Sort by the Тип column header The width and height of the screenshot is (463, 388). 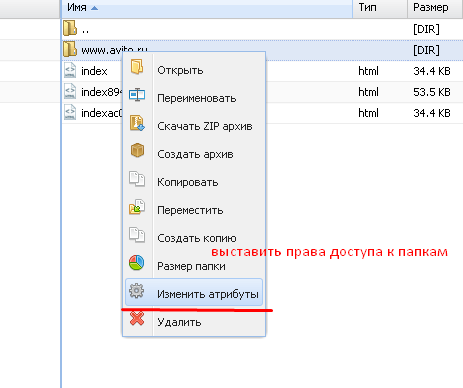[x=380, y=8]
